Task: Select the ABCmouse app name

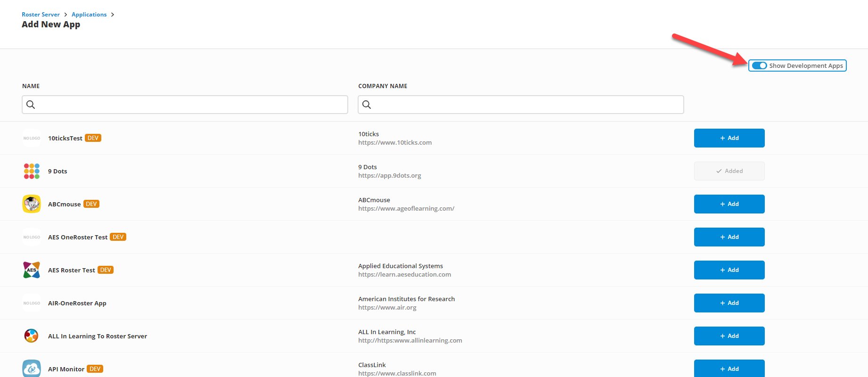Action: pos(64,204)
